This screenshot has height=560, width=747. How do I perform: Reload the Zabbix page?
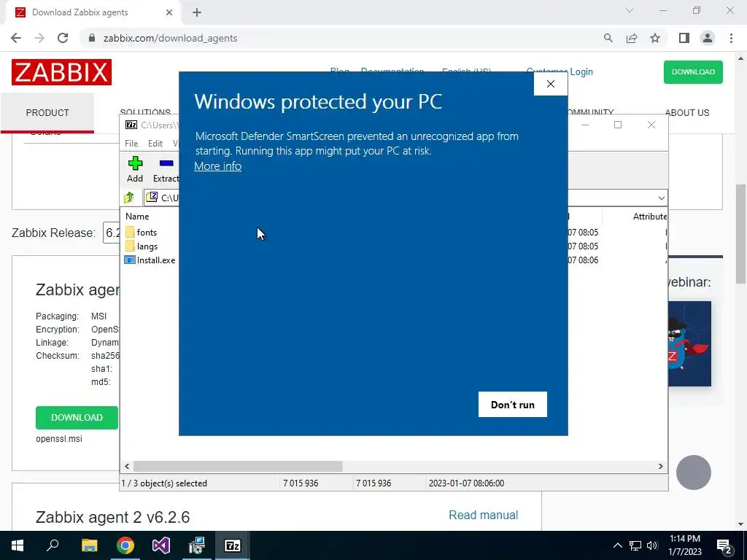pos(63,38)
